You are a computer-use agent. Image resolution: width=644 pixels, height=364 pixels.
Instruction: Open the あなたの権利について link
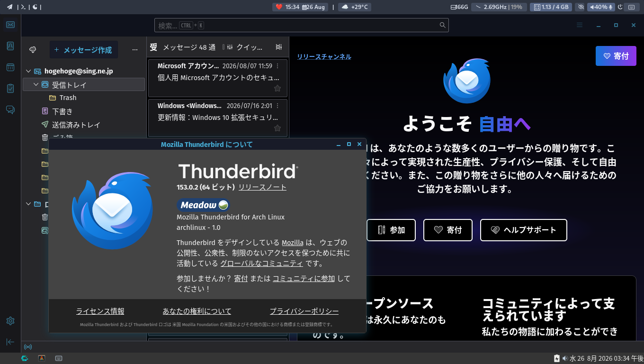click(x=197, y=311)
